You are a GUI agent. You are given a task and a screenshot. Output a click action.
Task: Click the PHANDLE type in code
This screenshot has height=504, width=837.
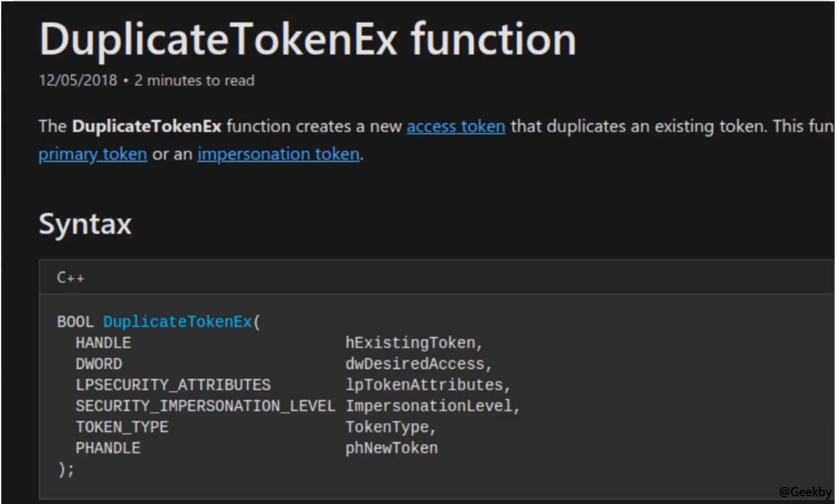click(x=108, y=448)
